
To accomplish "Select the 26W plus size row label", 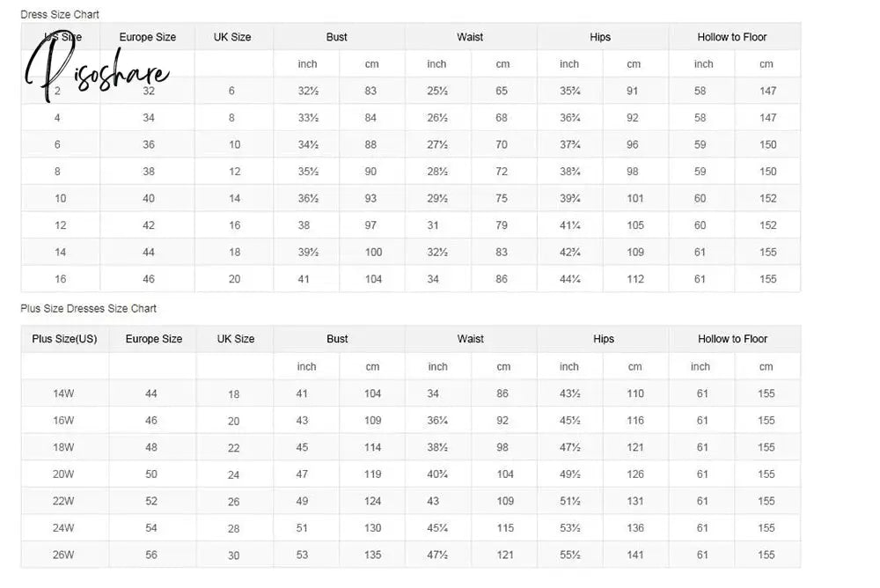I will (63, 555).
